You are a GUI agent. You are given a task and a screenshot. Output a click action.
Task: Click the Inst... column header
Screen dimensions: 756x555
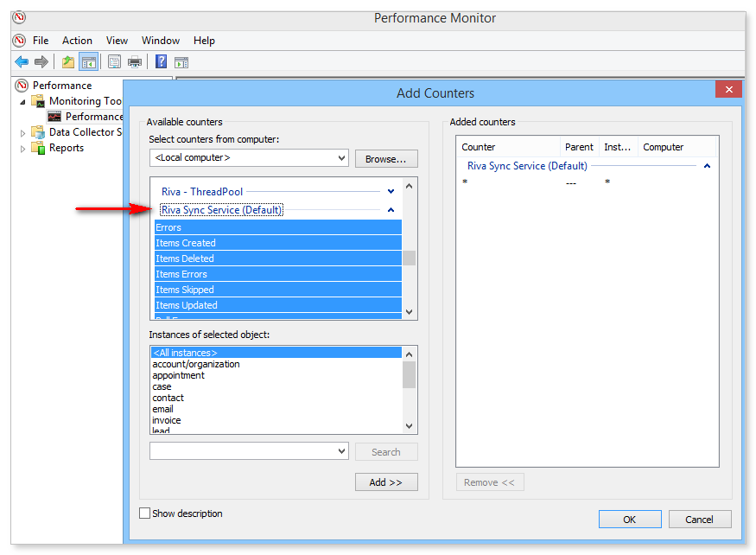pyautogui.click(x=618, y=147)
